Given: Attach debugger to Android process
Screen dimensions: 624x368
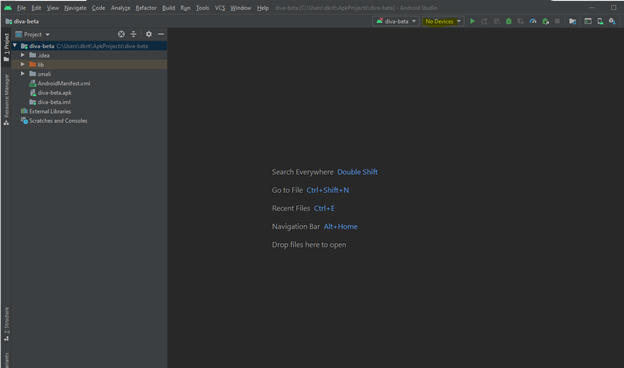Looking at the screenshot, I should click(545, 21).
